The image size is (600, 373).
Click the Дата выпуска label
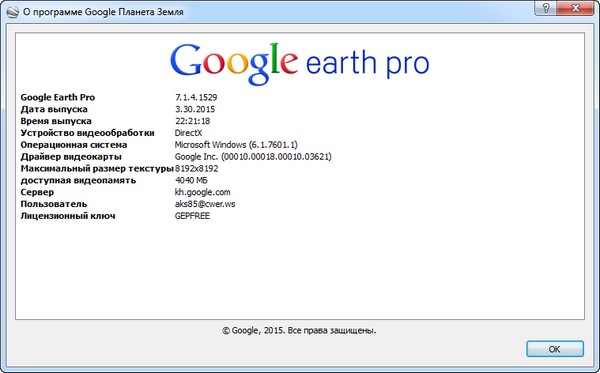pos(54,109)
